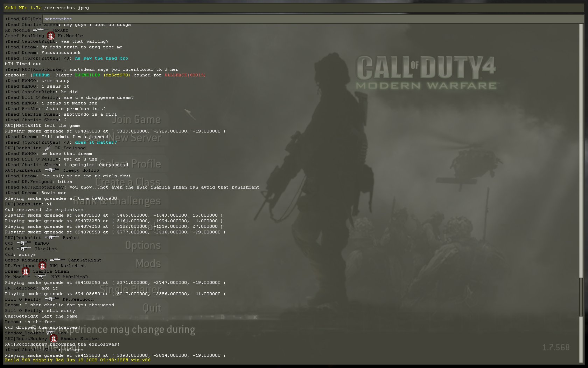Click 'thats a perm ban init?' message
This screenshot has height=368, width=588.
tap(75, 109)
